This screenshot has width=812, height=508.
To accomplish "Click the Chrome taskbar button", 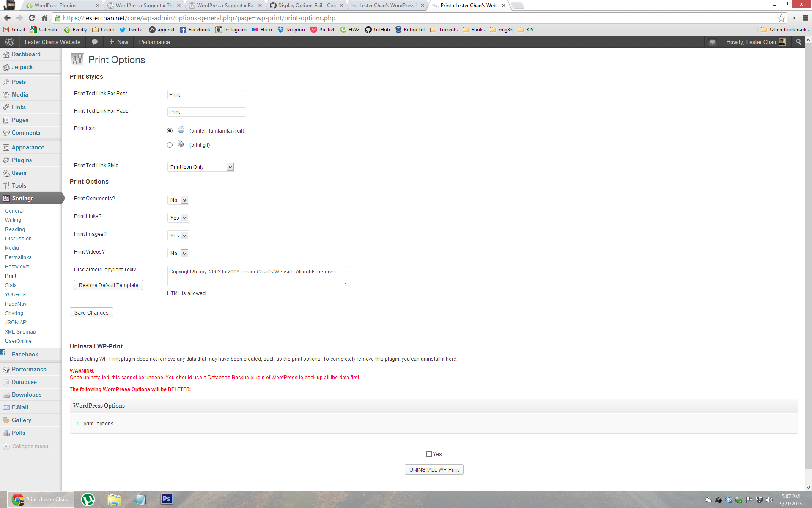I will click(x=40, y=500).
